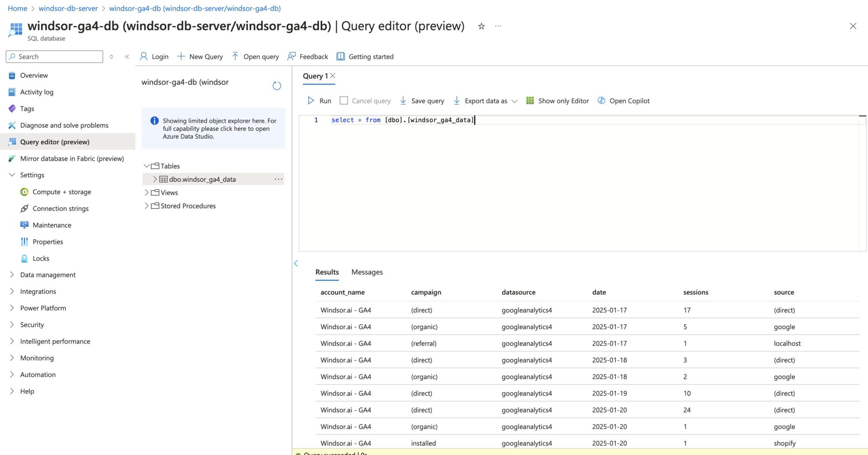Expand Monitoring section
This screenshot has width=868, height=455.
[x=12, y=358]
